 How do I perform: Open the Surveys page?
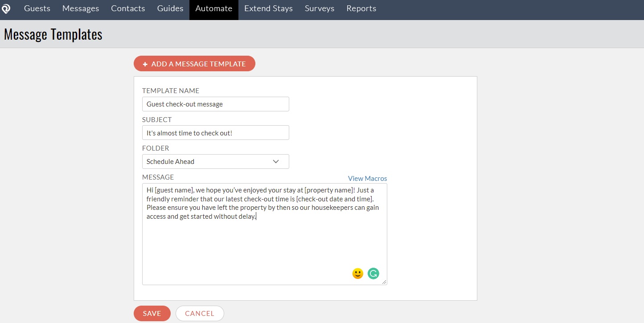pos(320,9)
